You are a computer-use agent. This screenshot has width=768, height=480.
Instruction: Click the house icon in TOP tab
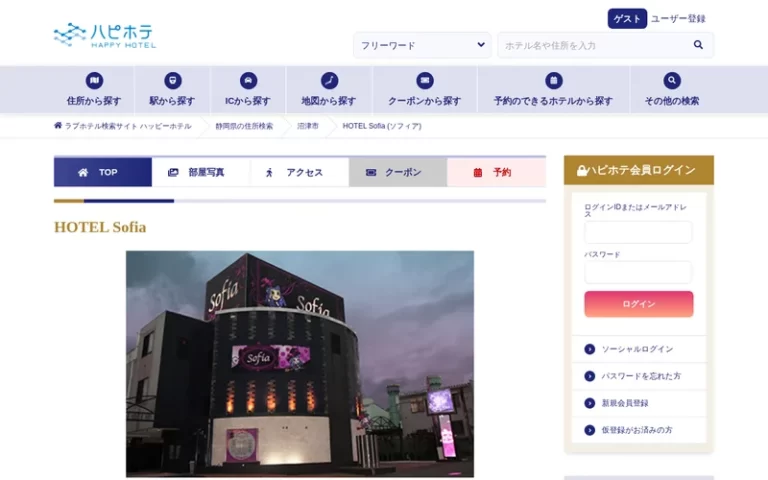83,172
